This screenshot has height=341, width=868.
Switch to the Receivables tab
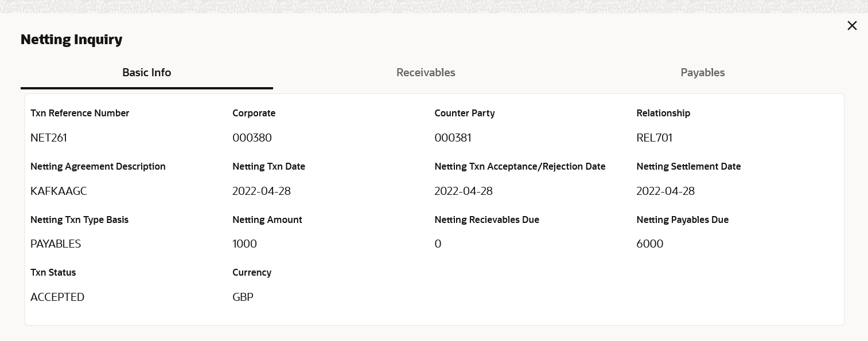[x=426, y=73]
